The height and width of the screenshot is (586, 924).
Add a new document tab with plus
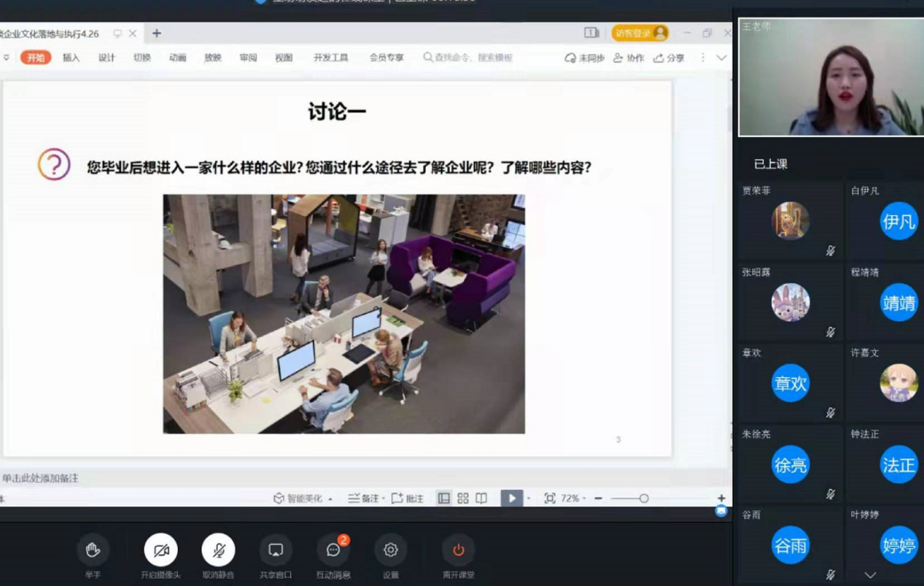tap(156, 33)
